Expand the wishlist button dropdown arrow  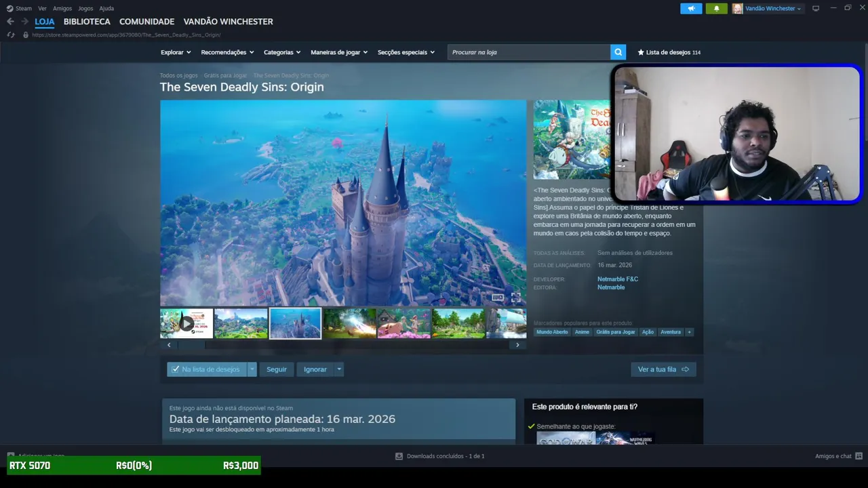pyautogui.click(x=252, y=369)
